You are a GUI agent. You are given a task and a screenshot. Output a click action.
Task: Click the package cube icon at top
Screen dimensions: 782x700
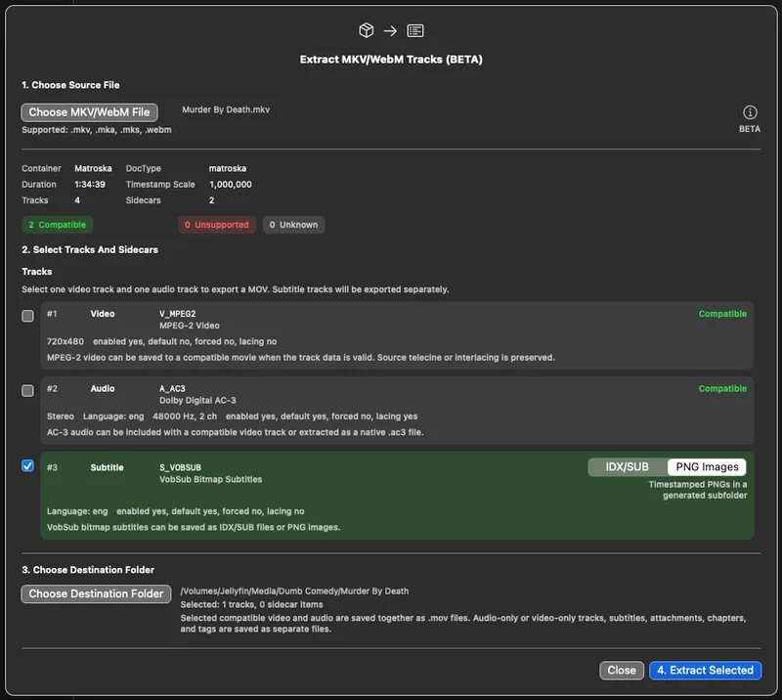tap(366, 30)
